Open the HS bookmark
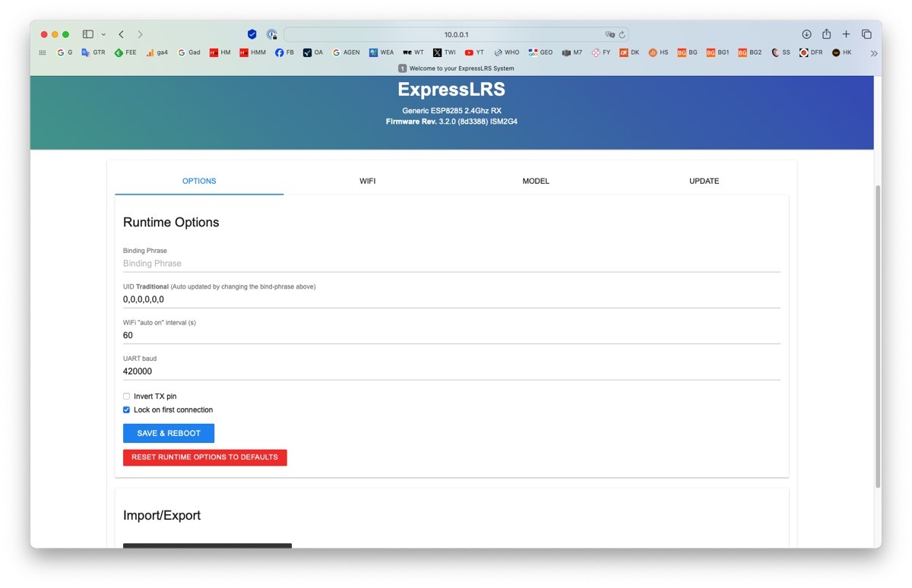 click(x=658, y=52)
